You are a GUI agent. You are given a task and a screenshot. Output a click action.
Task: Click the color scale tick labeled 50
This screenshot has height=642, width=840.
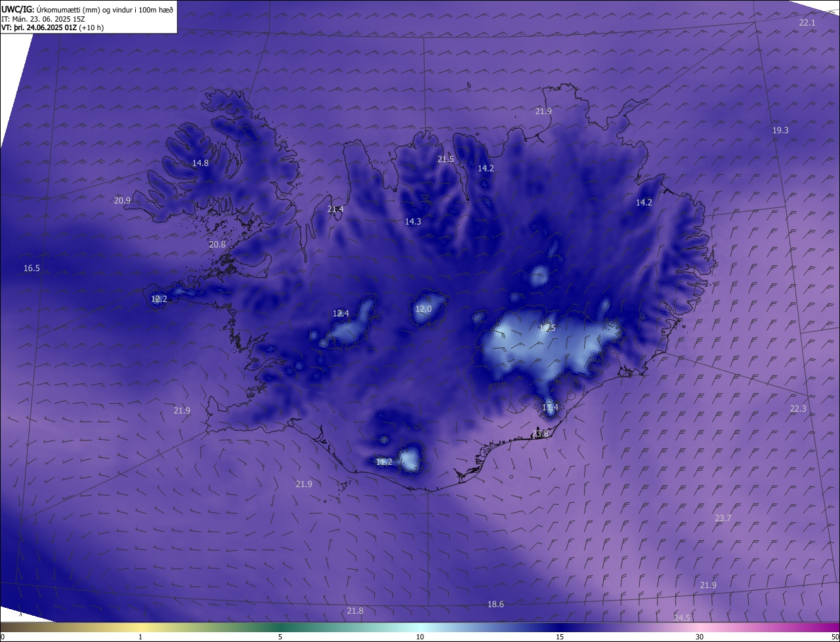pyautogui.click(x=835, y=637)
